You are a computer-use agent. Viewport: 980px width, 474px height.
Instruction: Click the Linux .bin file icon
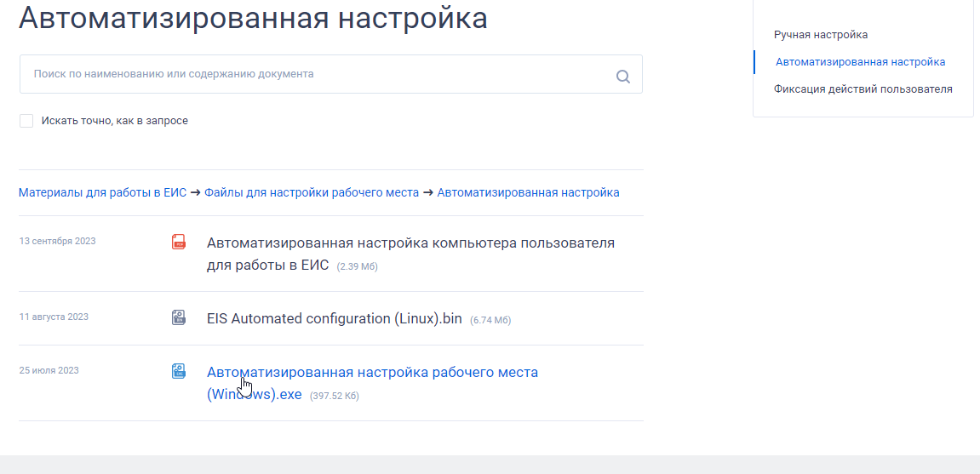(x=178, y=318)
